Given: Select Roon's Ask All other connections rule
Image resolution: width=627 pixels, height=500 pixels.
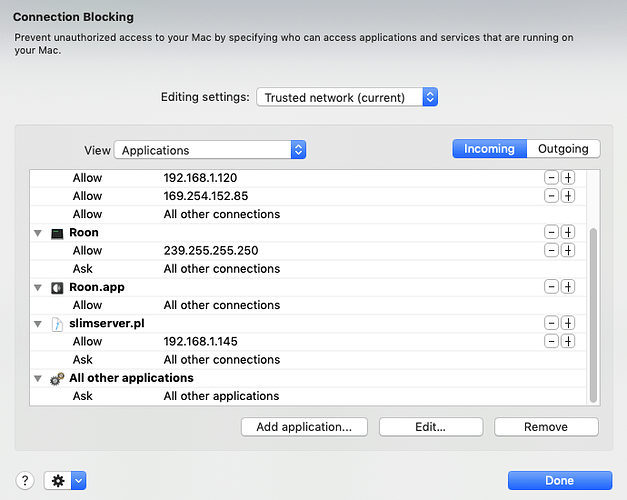Looking at the screenshot, I should [x=308, y=269].
